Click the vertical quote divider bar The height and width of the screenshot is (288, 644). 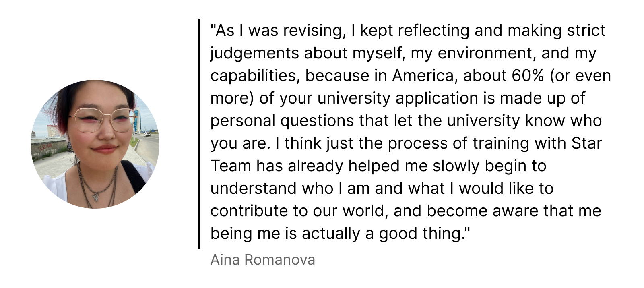click(x=199, y=133)
